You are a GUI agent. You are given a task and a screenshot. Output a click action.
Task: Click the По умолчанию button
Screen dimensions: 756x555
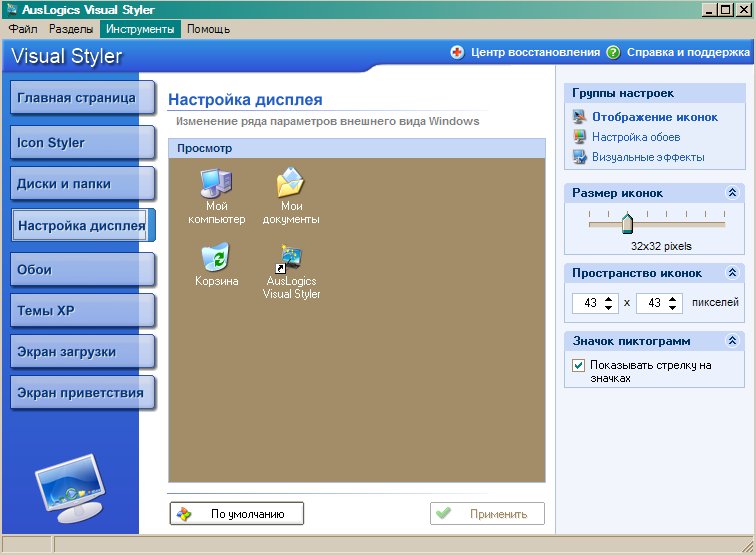click(237, 514)
